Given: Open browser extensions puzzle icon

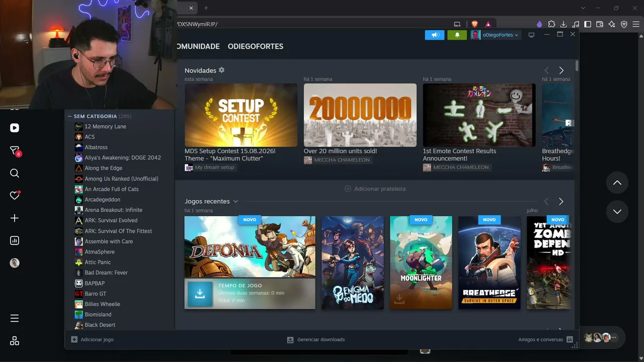Looking at the screenshot, I should click(x=551, y=24).
